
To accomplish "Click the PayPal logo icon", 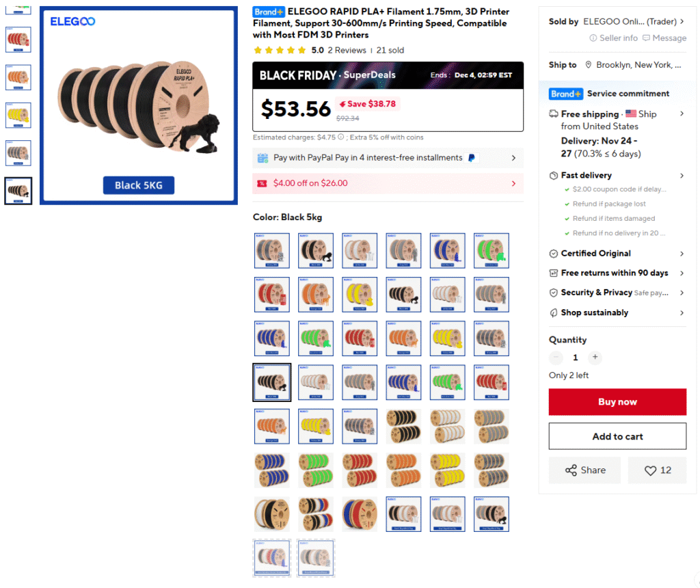I will tap(472, 158).
